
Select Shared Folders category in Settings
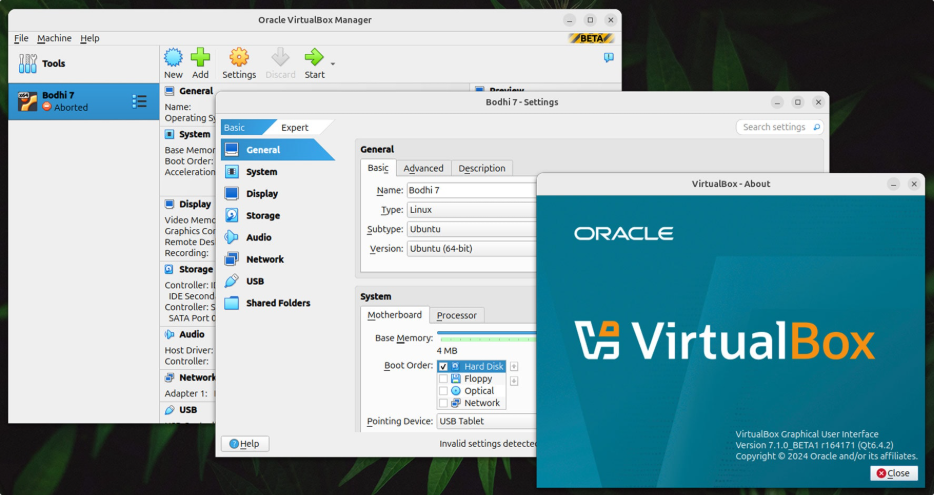coord(278,303)
